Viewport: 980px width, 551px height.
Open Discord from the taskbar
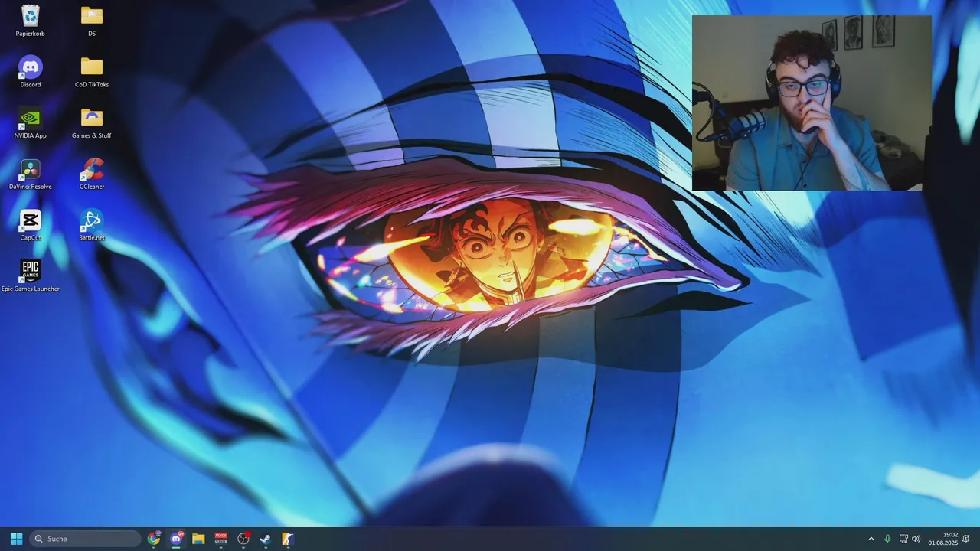(x=176, y=539)
